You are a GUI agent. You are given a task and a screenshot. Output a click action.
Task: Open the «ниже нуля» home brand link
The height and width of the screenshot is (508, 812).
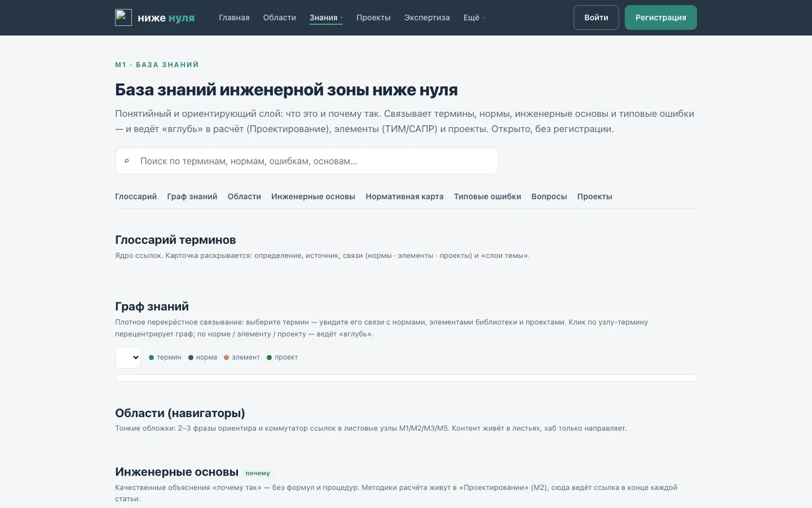[155, 18]
